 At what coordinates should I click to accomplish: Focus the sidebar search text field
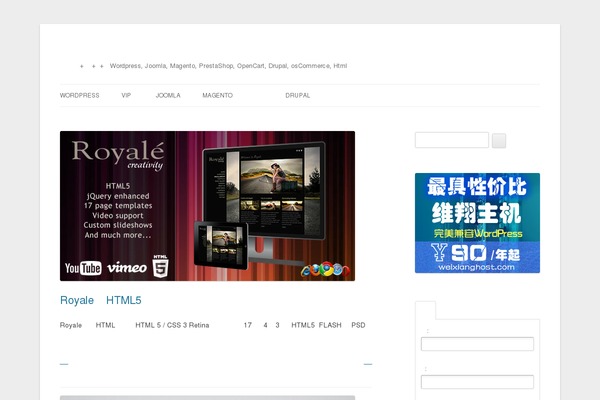point(451,140)
